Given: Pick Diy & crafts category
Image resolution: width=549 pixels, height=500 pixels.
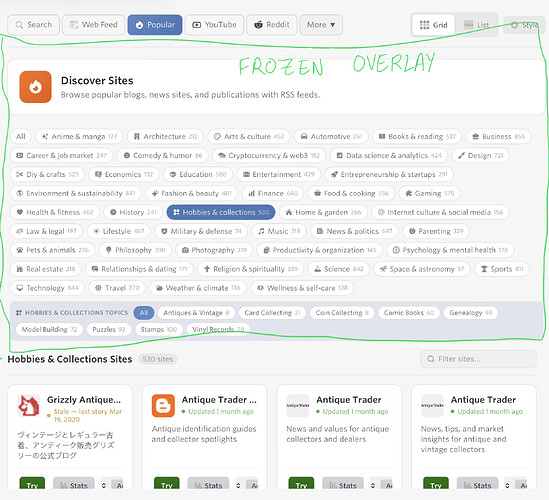Looking at the screenshot, I should 47,174.
